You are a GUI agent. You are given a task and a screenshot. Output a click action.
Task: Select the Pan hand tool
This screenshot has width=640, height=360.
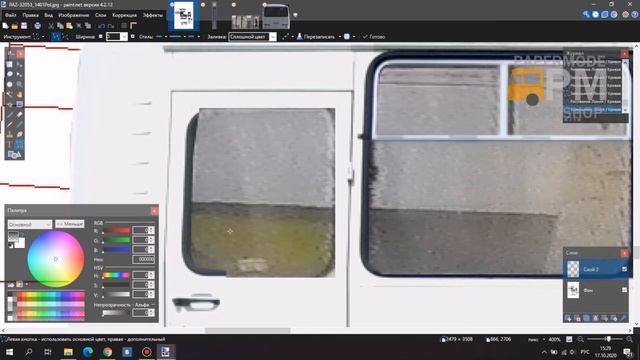pos(19,95)
